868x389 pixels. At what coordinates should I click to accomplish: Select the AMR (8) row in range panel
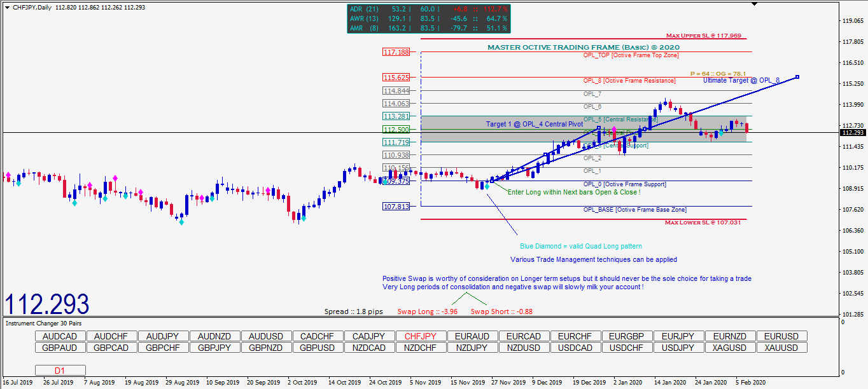coord(428,28)
